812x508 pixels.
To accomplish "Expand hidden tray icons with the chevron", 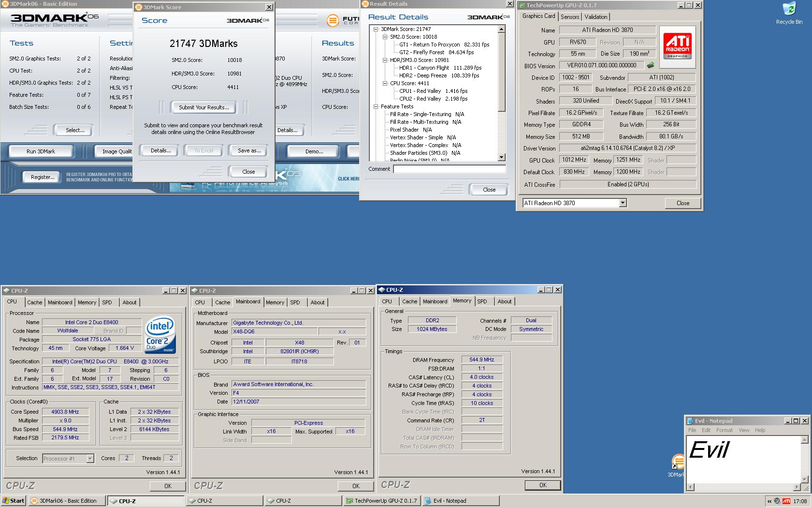I will point(769,501).
